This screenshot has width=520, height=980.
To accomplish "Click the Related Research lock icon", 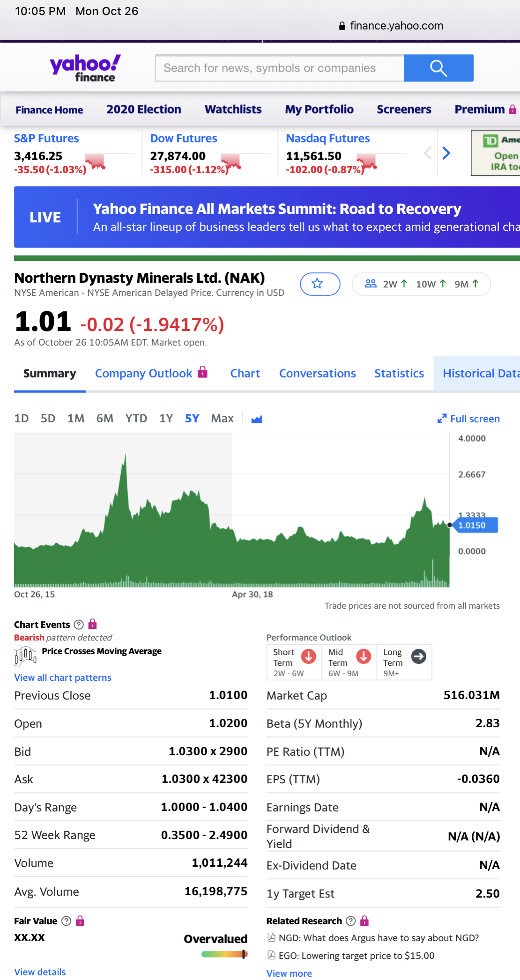I will pos(364,921).
